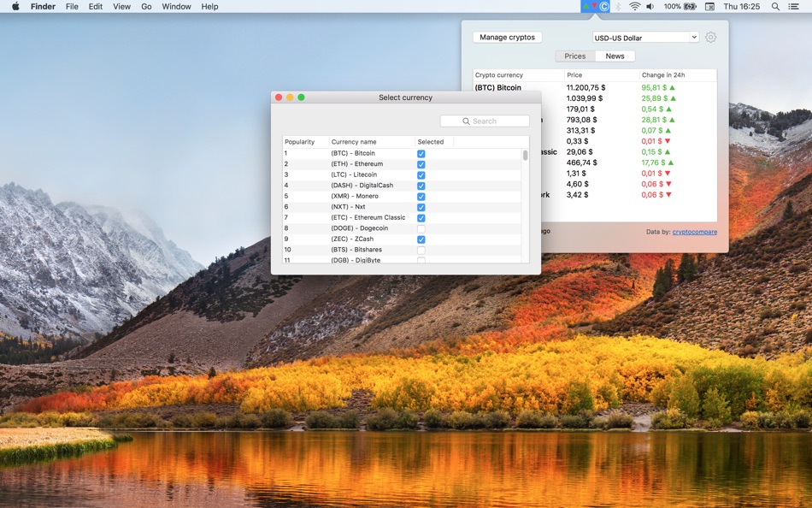Open the Wi-Fi status menu
The width and height of the screenshot is (812, 508).
(x=634, y=6)
